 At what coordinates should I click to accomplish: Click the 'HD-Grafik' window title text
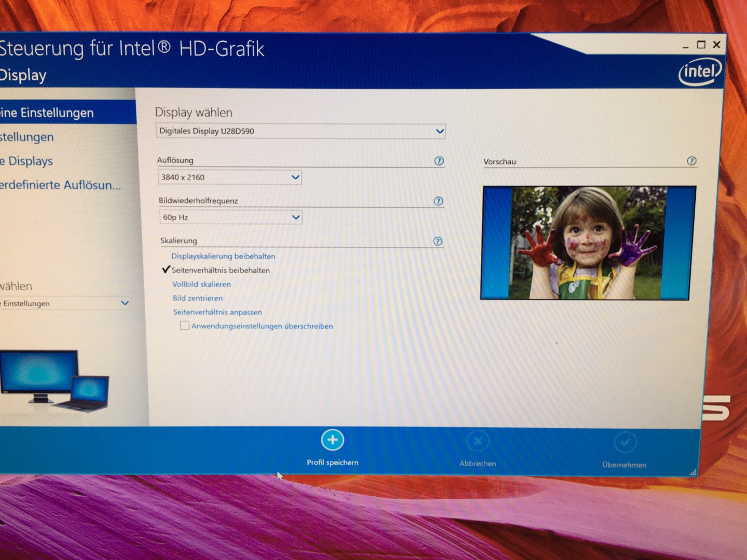[222, 49]
